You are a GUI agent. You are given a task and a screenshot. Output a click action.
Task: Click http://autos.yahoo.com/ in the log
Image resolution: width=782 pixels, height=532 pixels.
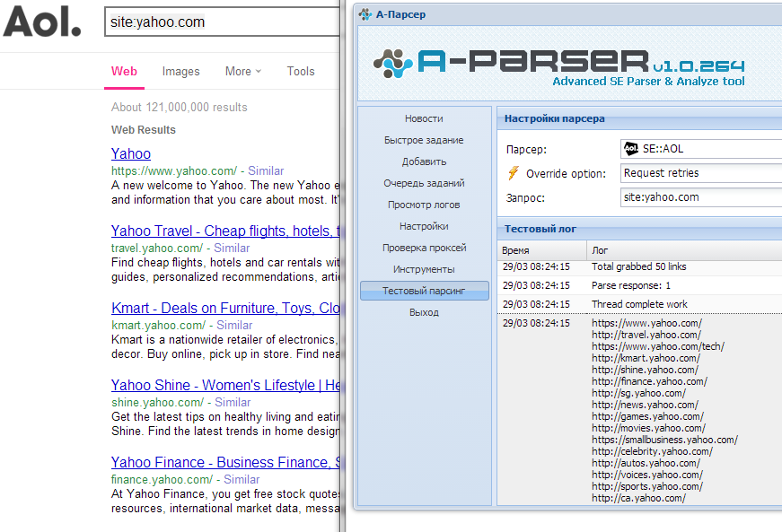tap(646, 463)
